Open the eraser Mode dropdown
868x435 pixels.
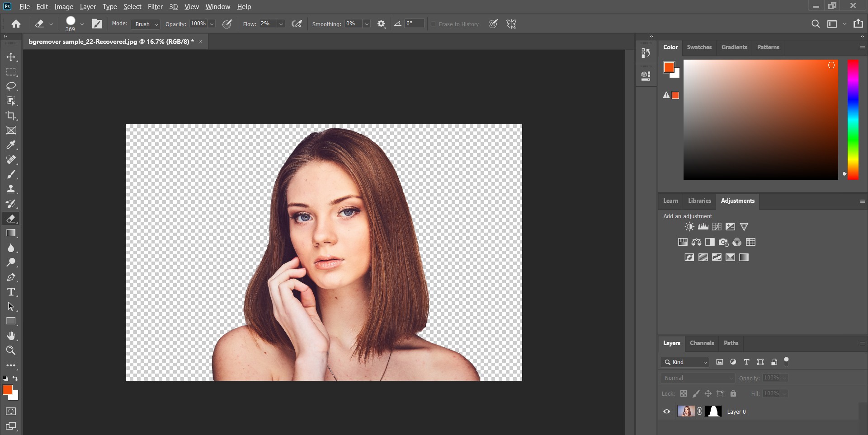click(145, 24)
